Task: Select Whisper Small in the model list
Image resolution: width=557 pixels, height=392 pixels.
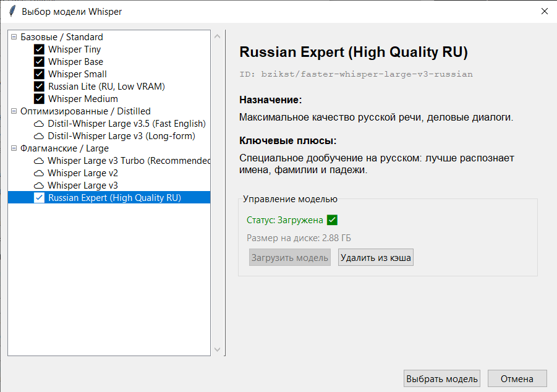Action: tap(77, 74)
